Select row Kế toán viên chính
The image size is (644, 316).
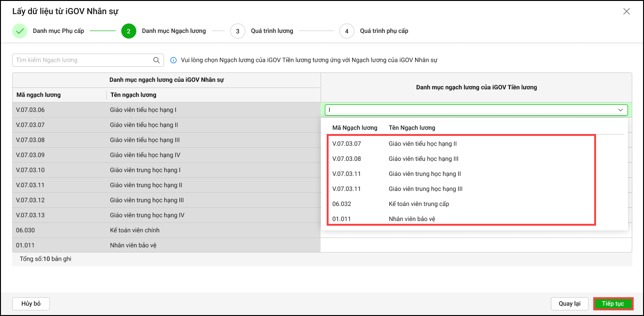(x=134, y=230)
